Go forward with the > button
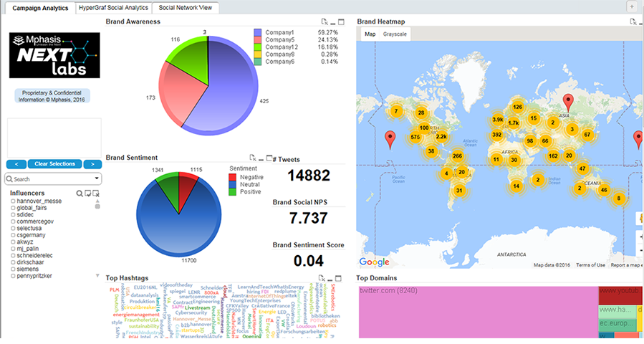Viewport: 644px width, 344px height. (92, 164)
